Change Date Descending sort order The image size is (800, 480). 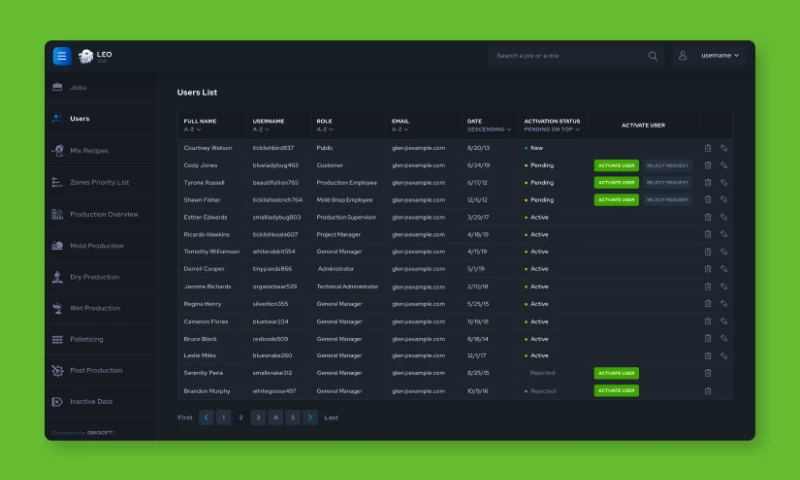[x=489, y=130]
